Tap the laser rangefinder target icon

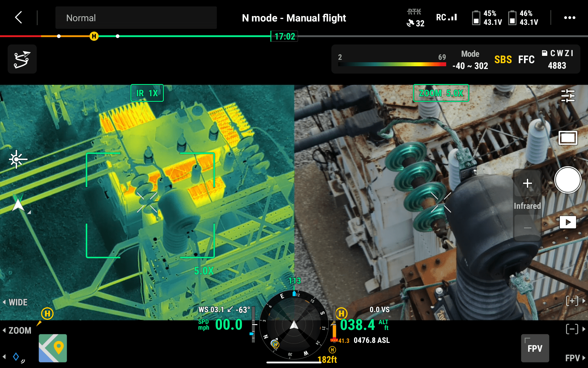17,159
